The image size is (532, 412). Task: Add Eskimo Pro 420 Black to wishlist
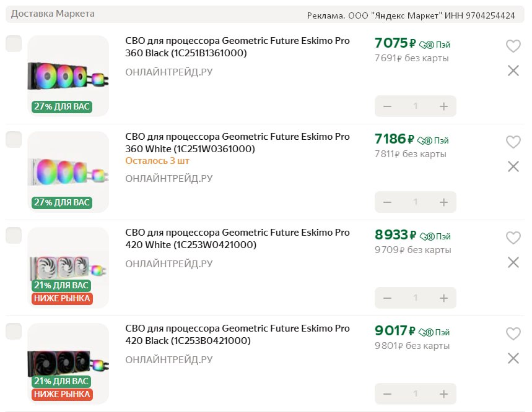513,334
